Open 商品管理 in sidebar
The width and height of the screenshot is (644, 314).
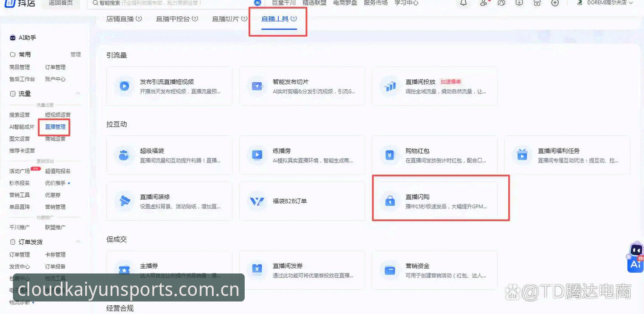(x=20, y=67)
